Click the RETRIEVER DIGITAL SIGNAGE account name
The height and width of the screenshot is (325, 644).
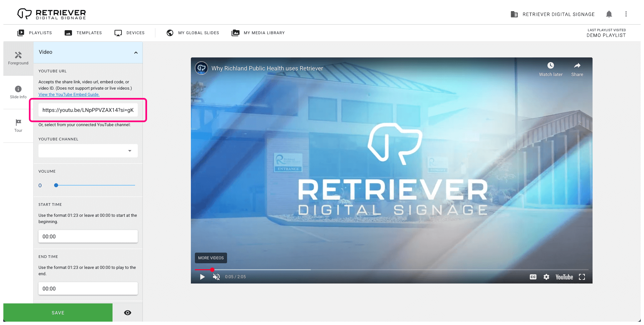(559, 14)
